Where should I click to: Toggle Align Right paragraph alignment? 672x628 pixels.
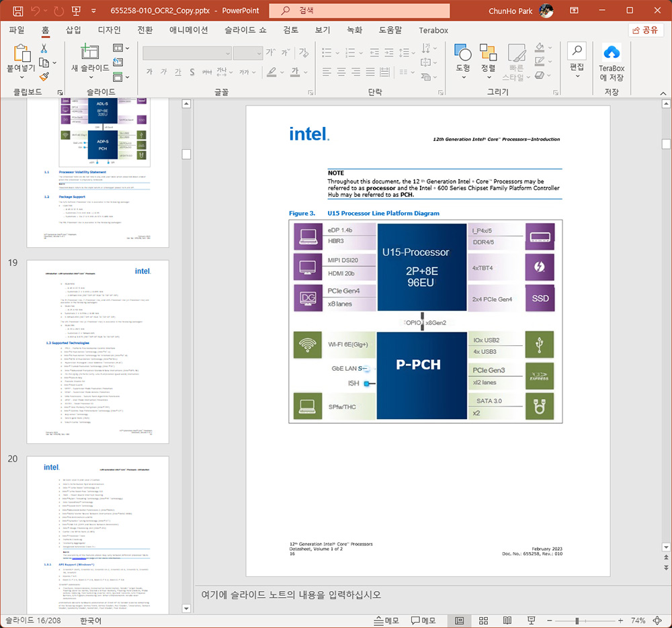click(x=356, y=72)
